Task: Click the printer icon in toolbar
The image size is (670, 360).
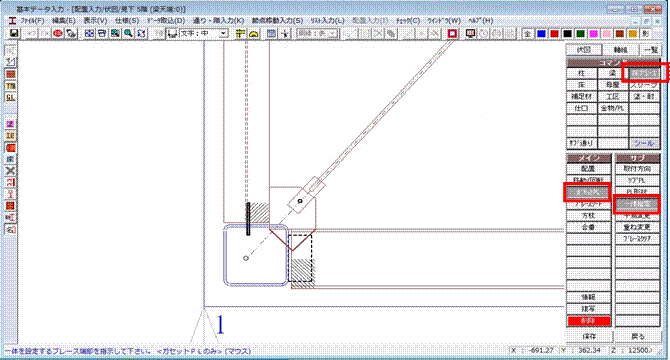Action: click(102, 33)
